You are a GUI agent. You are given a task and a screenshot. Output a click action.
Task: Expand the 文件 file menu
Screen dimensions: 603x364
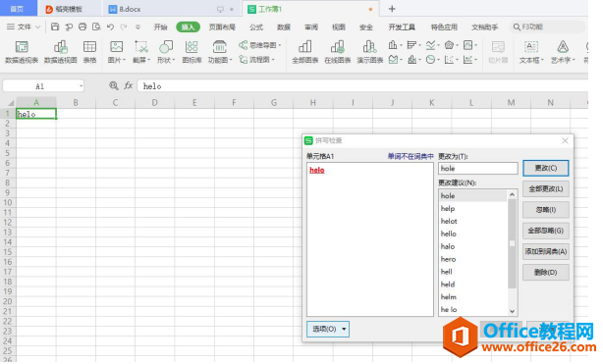(x=24, y=26)
